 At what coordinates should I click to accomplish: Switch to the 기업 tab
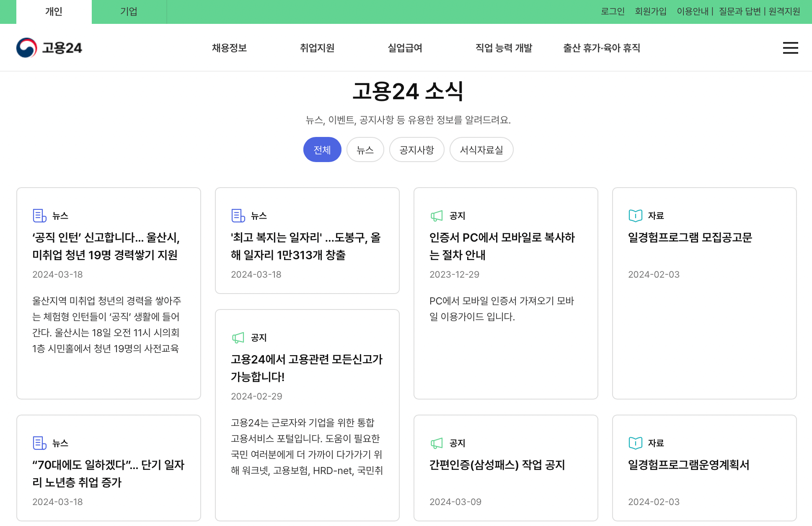(129, 11)
